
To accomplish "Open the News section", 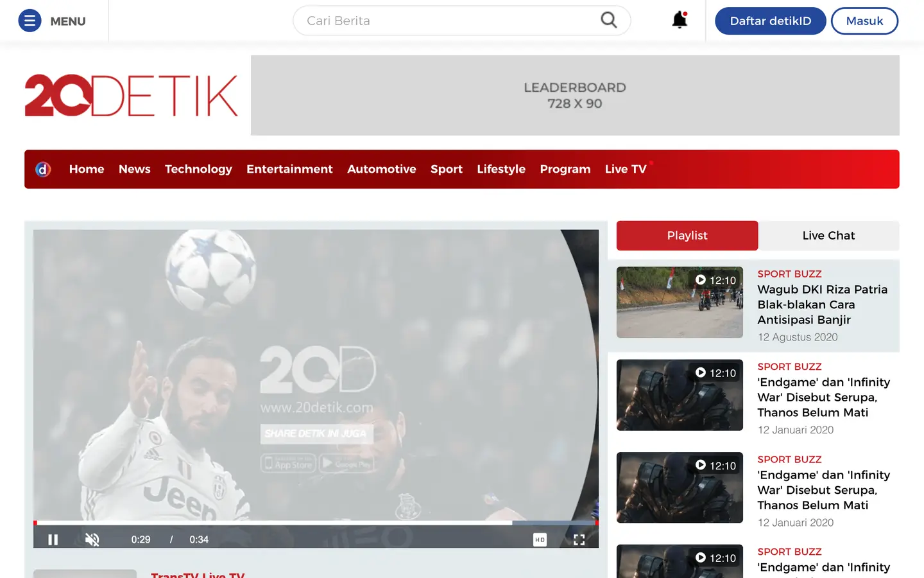I will tap(135, 169).
